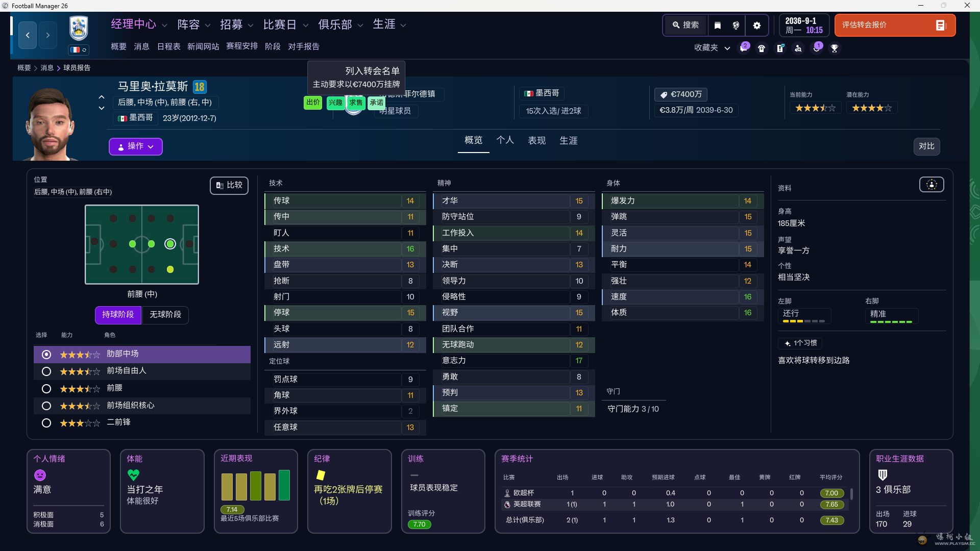The height and width of the screenshot is (551, 980).
Task: Click the season stats scrollbar
Action: click(x=851, y=494)
